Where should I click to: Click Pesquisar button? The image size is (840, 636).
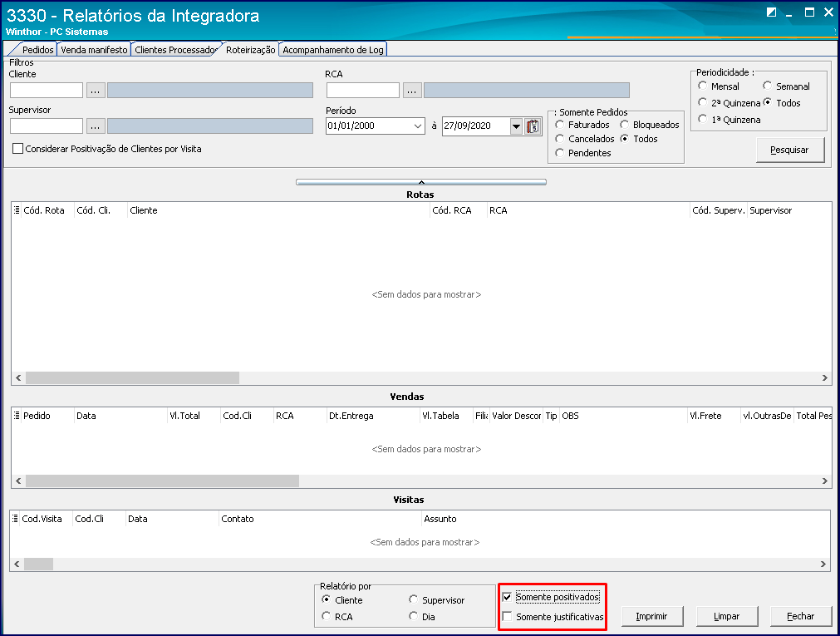click(789, 150)
